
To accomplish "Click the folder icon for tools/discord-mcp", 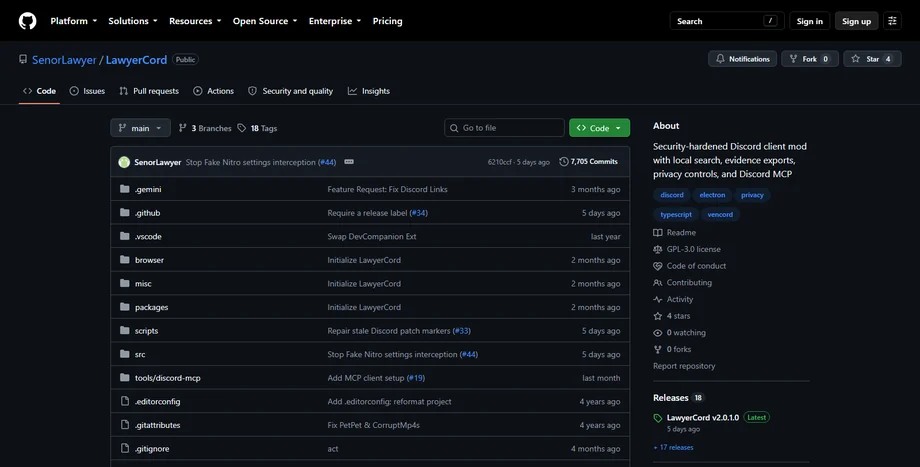I will click(124, 377).
